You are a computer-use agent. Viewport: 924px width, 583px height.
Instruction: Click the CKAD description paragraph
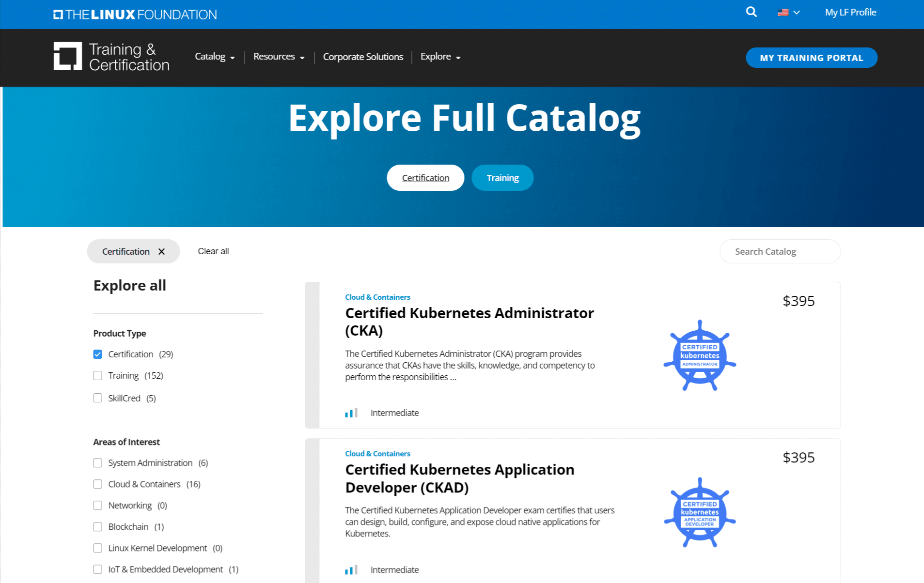(x=480, y=522)
